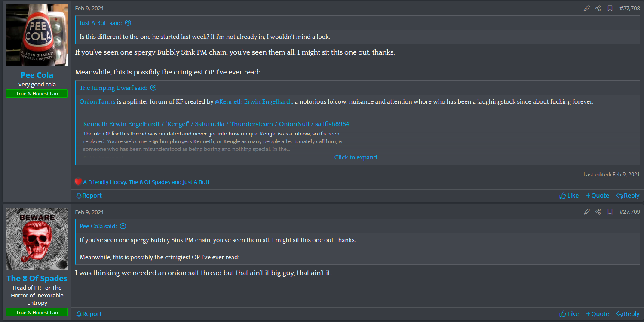Follow the arrow beside 'Pee Cola said:'

[123, 226]
